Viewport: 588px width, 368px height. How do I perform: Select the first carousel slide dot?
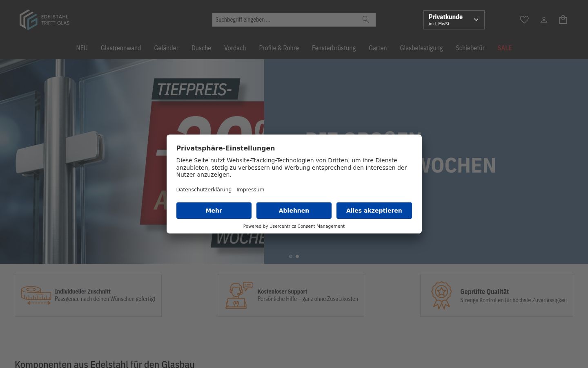click(x=291, y=256)
